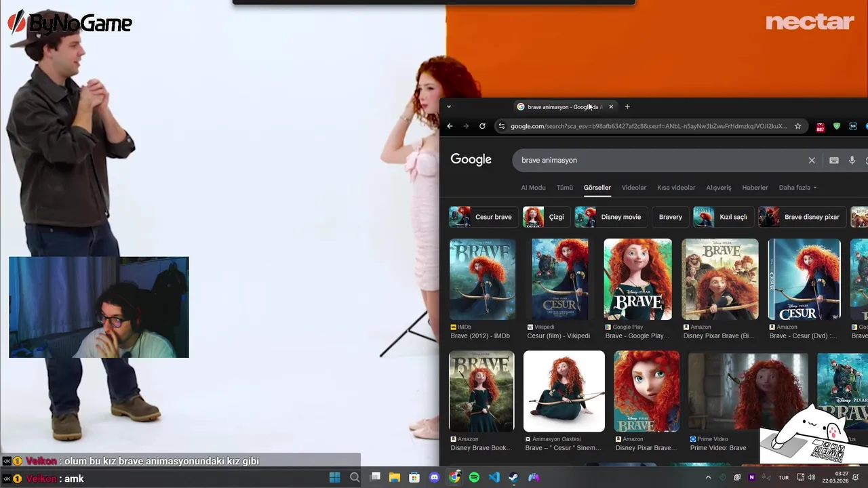Click the Google logo

click(471, 160)
